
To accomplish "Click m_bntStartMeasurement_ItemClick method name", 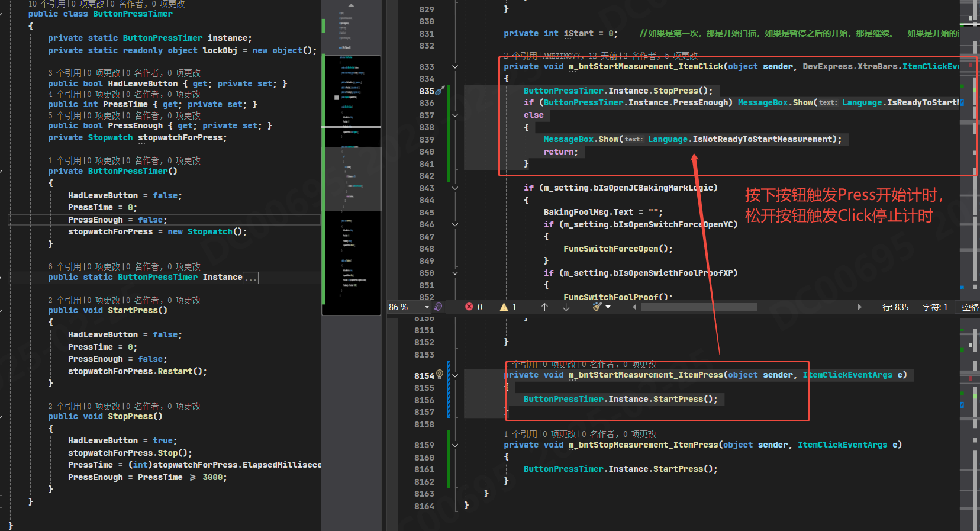I will (x=646, y=66).
